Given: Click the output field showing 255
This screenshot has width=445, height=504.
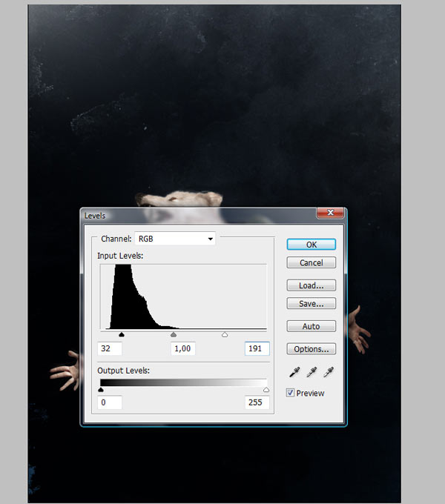Looking at the screenshot, I should coord(257,402).
